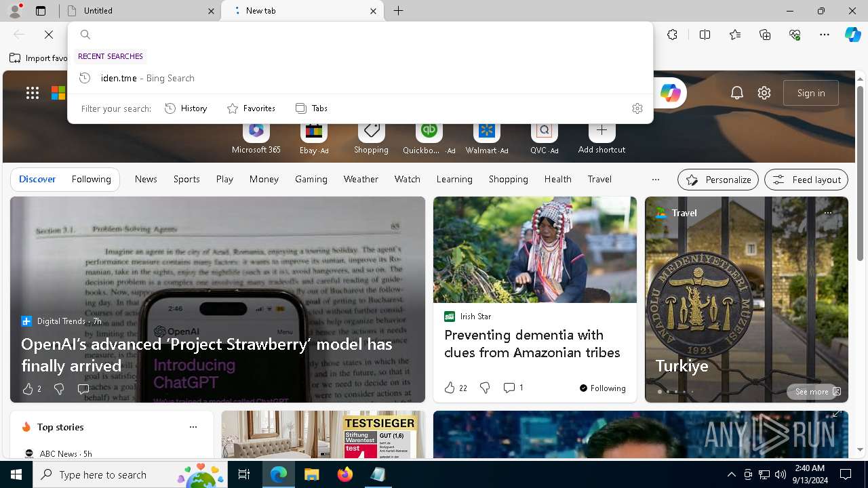Image resolution: width=868 pixels, height=488 pixels.
Task: Filter search by Favorites
Action: [251, 108]
